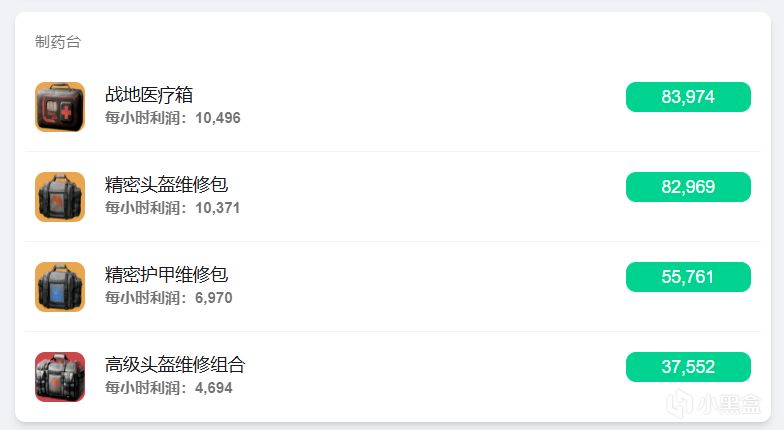Click the 战地医疗箱 red medical box icon
The width and height of the screenshot is (784, 430).
[x=60, y=107]
